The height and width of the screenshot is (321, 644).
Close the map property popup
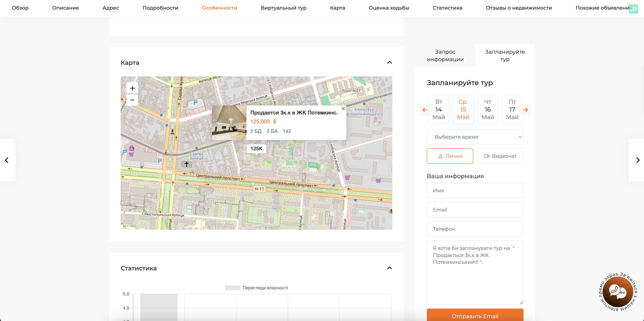coord(343,109)
